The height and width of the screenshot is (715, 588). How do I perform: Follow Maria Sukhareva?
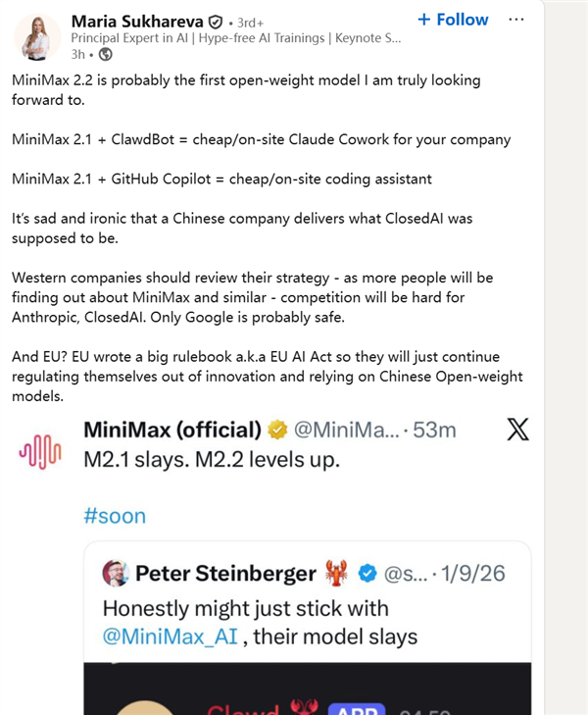coord(452,20)
